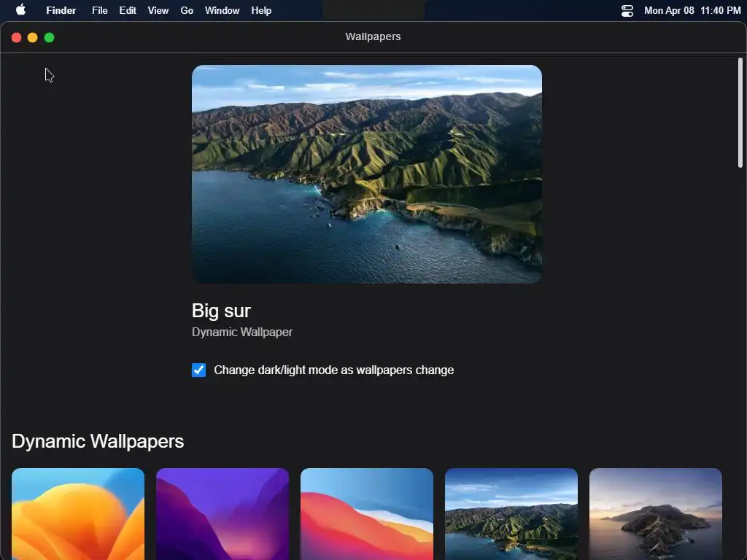Minimize the Wallpapers window with the yellow button

pyautogui.click(x=32, y=38)
